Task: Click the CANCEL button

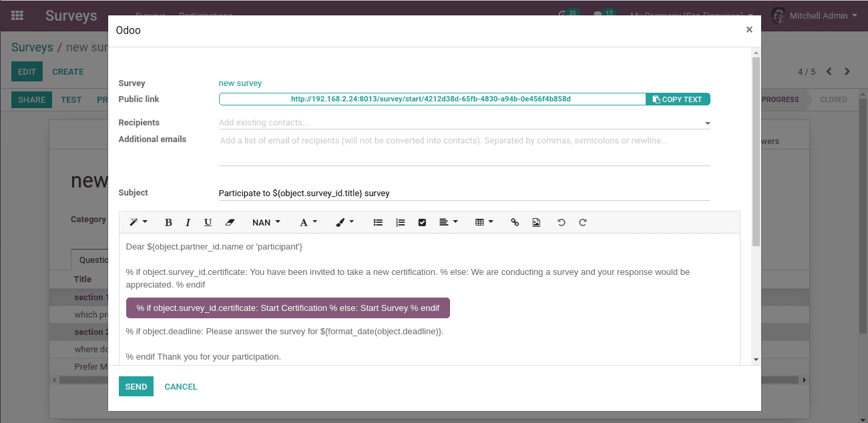Action: point(181,386)
